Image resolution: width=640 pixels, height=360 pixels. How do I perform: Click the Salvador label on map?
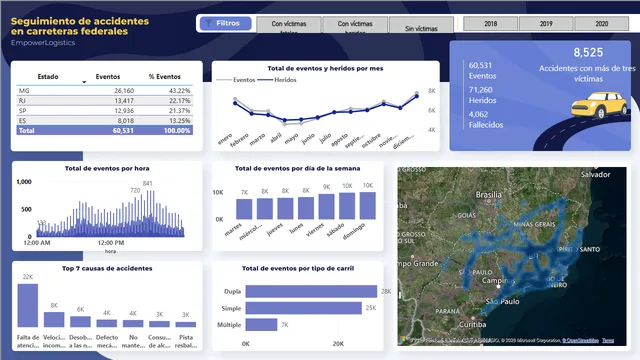click(x=596, y=174)
